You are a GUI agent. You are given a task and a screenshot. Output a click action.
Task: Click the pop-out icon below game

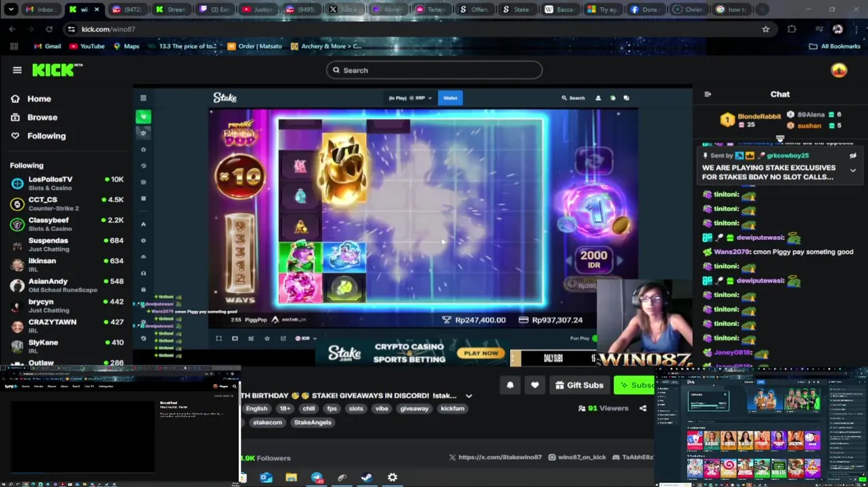(283, 338)
